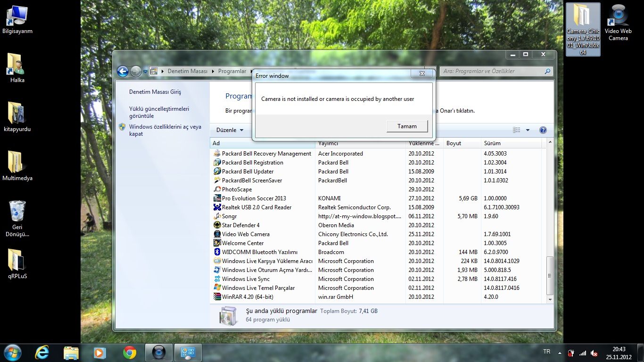Click the search magnifier in search box
The image size is (644, 362).
click(x=547, y=71)
